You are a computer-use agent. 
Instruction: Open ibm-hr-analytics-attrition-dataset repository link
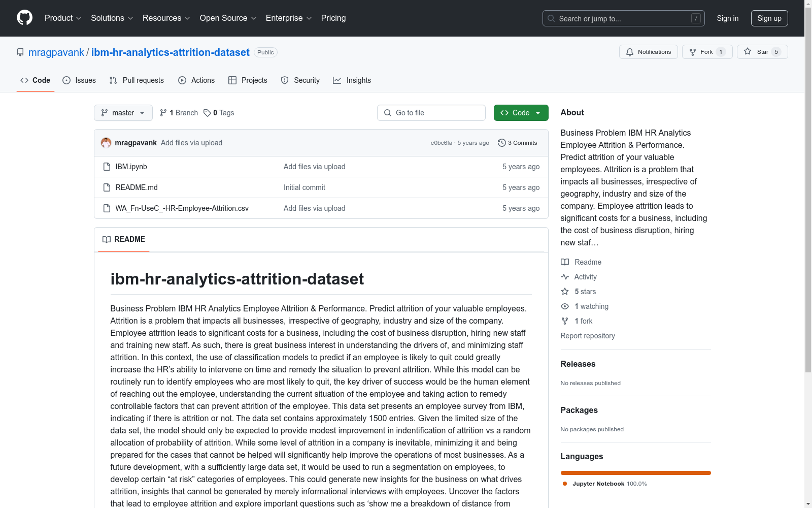click(x=171, y=52)
